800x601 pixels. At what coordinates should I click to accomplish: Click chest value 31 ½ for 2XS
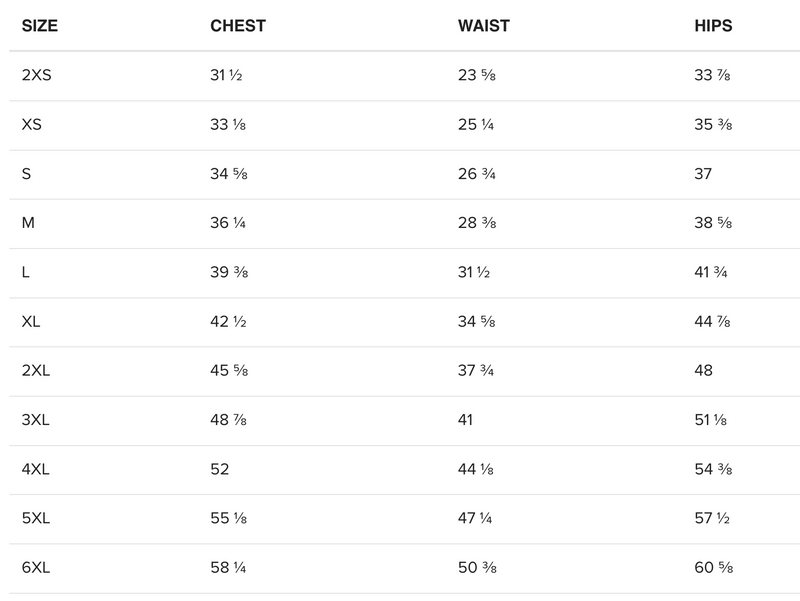[x=228, y=76]
